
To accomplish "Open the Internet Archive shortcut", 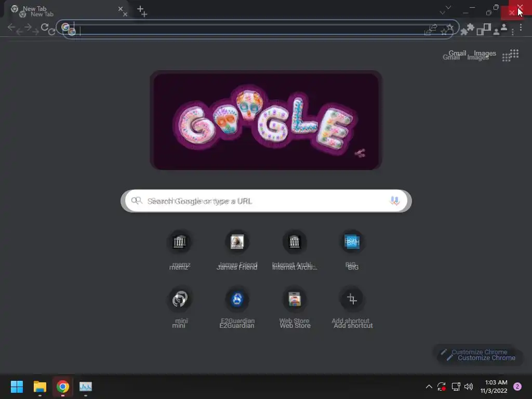I will pos(295,250).
